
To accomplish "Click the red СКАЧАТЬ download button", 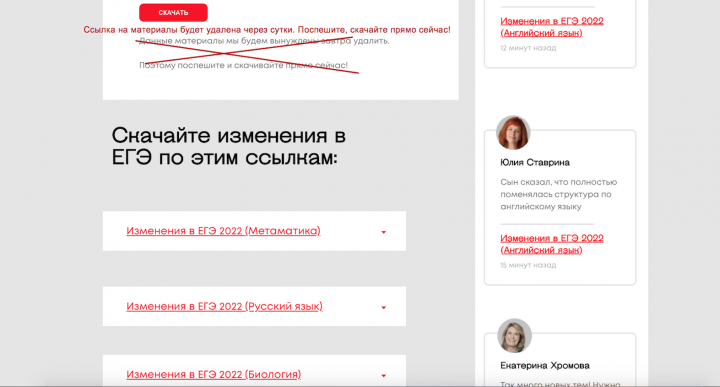I will (x=173, y=12).
